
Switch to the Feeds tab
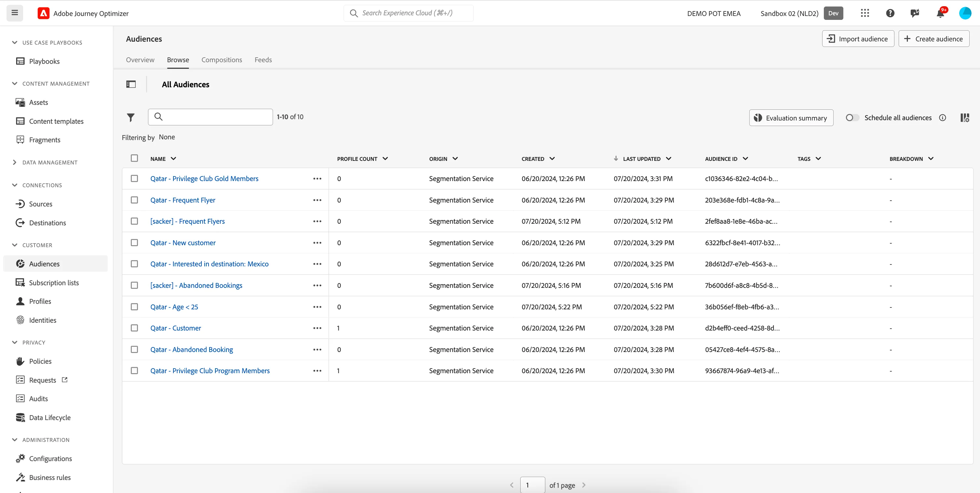[263, 60]
